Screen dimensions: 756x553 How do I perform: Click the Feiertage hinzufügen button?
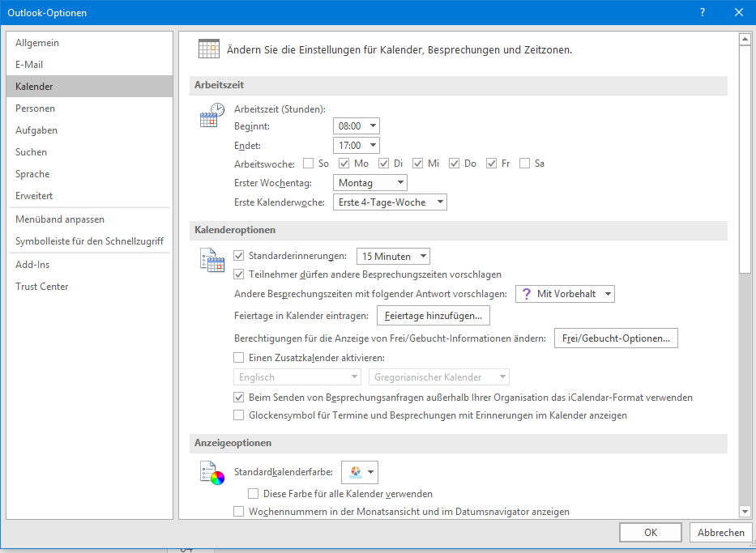[434, 316]
